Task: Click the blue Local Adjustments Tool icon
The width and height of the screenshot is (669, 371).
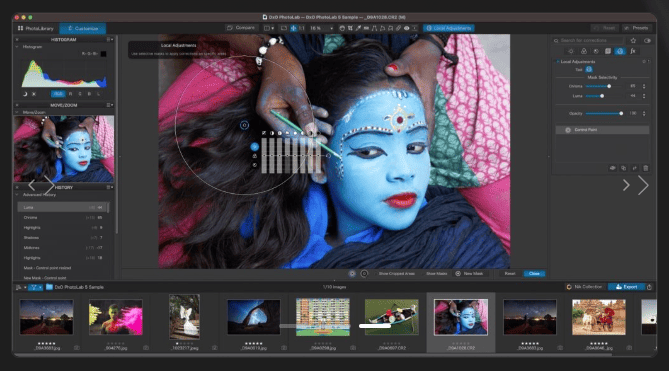Action: (x=589, y=70)
